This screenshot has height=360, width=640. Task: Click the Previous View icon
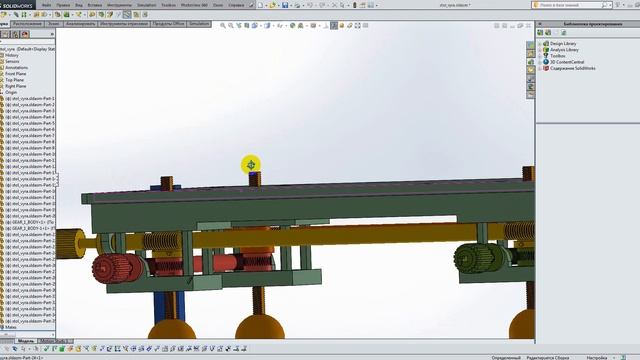pos(239,25)
